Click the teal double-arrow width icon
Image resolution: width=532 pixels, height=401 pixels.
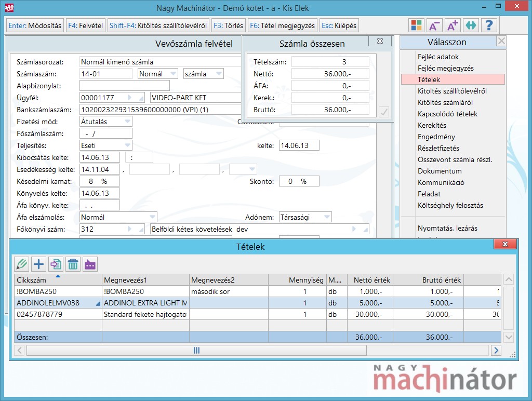[471, 25]
